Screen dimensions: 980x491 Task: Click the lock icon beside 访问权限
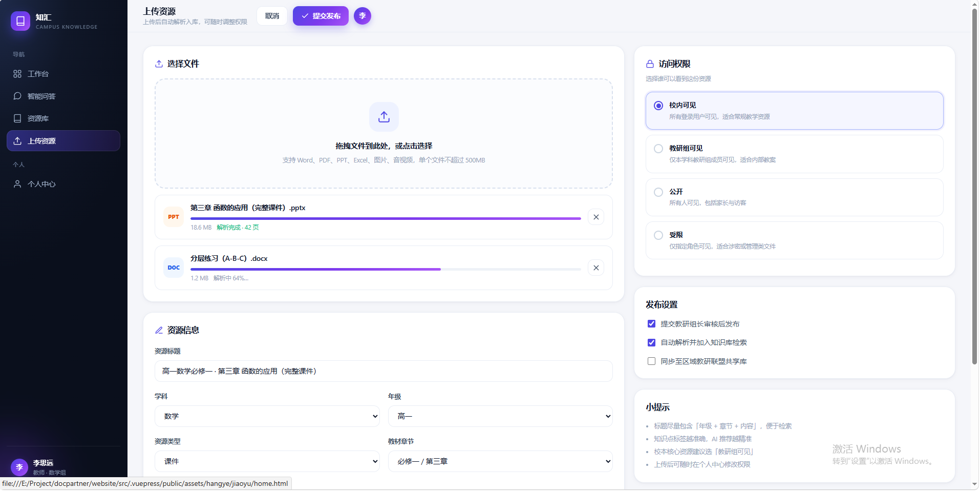point(650,64)
